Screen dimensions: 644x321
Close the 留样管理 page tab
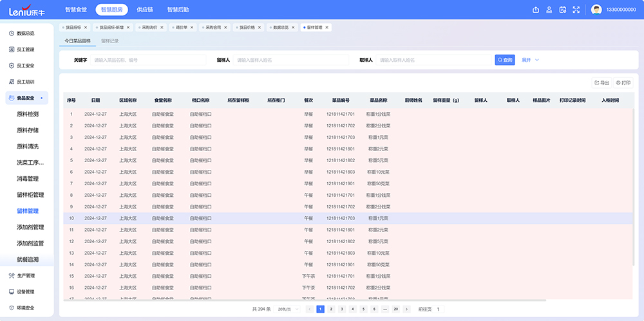(327, 28)
